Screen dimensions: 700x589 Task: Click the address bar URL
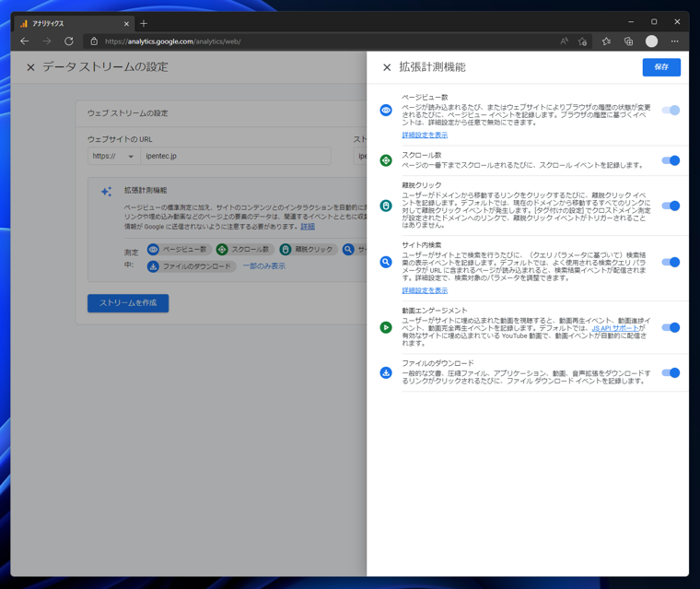(173, 41)
